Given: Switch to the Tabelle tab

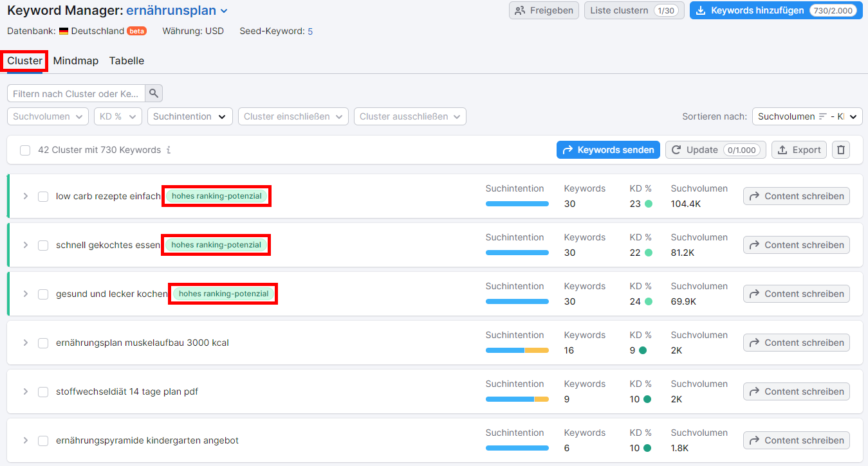Looking at the screenshot, I should [x=127, y=61].
